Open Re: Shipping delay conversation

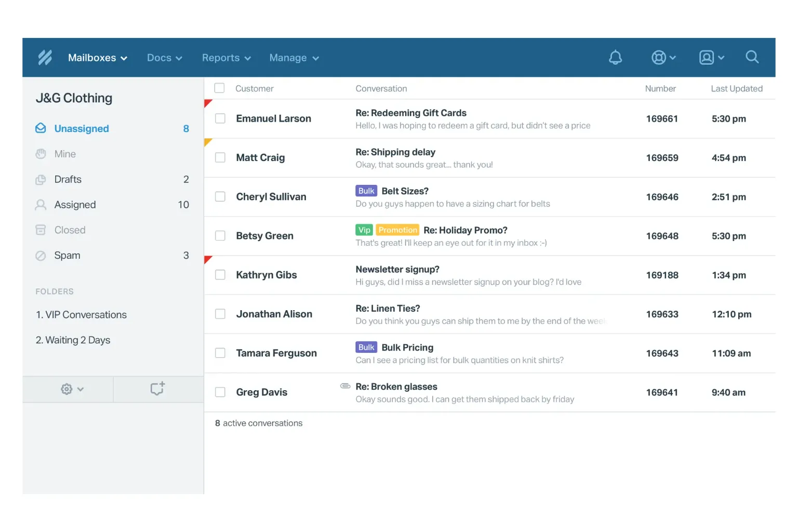click(x=395, y=152)
